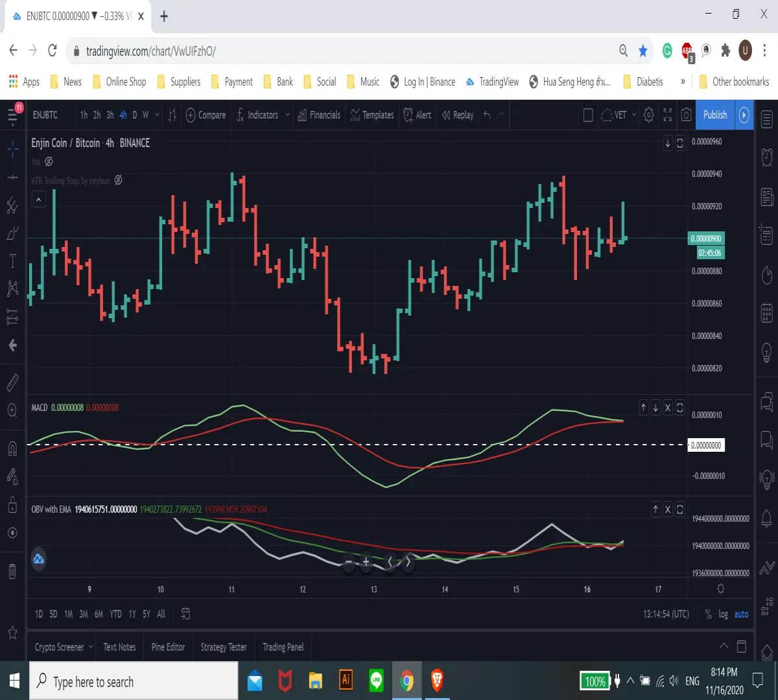Image resolution: width=778 pixels, height=700 pixels.
Task: Select the 1D date range
Action: click(39, 614)
